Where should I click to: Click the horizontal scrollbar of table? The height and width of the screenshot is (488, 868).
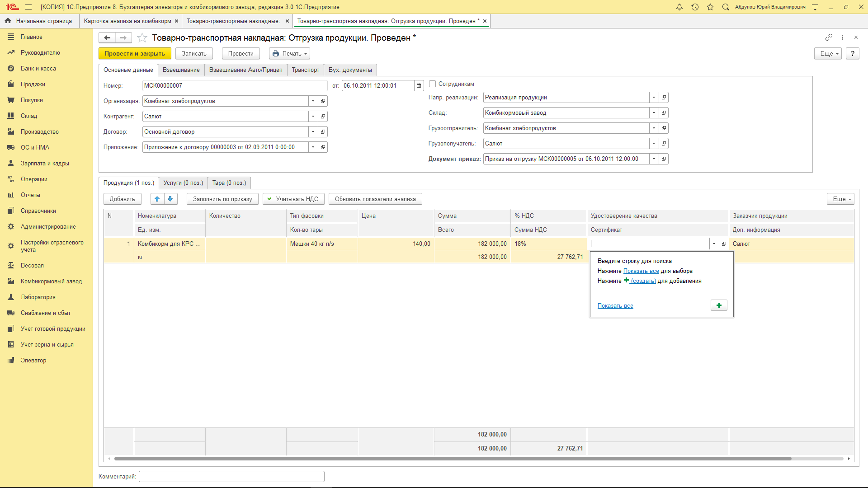pos(452,459)
